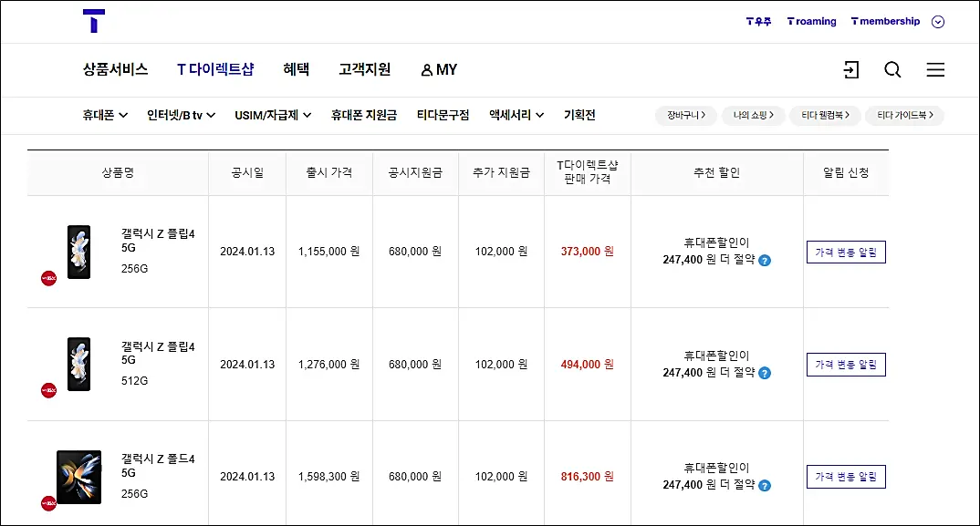Open the 장바구니 shopping cart button
This screenshot has width=980, height=526.
click(685, 115)
